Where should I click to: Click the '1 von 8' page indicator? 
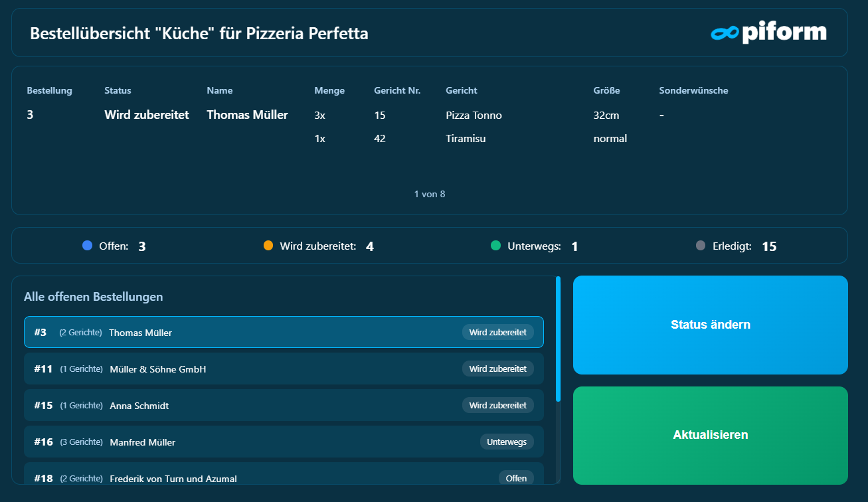[x=430, y=194]
